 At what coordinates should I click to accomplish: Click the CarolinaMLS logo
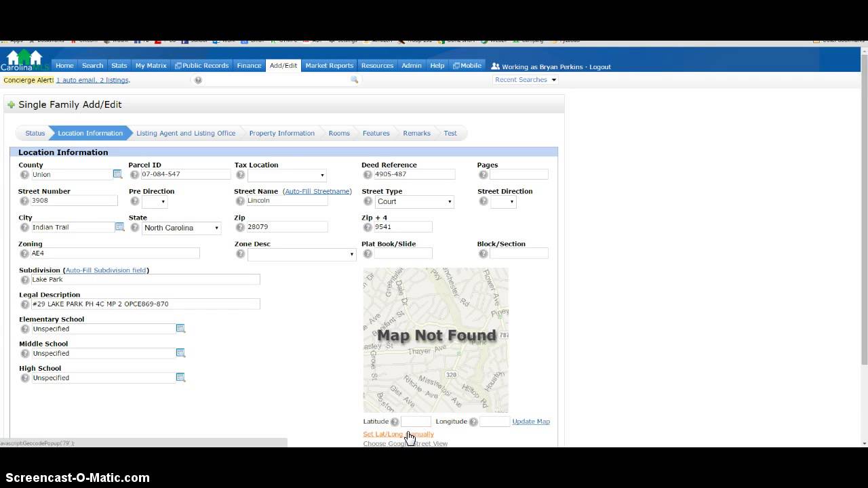25,60
